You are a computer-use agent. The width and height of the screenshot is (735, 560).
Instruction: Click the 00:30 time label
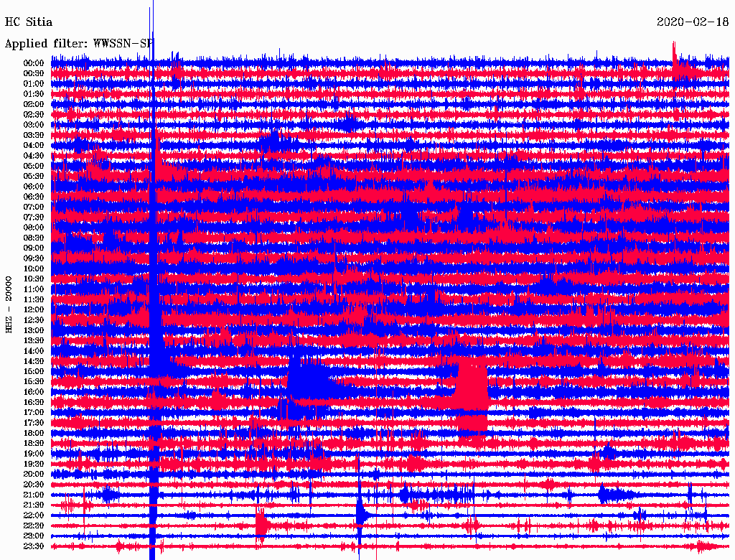coord(34,73)
